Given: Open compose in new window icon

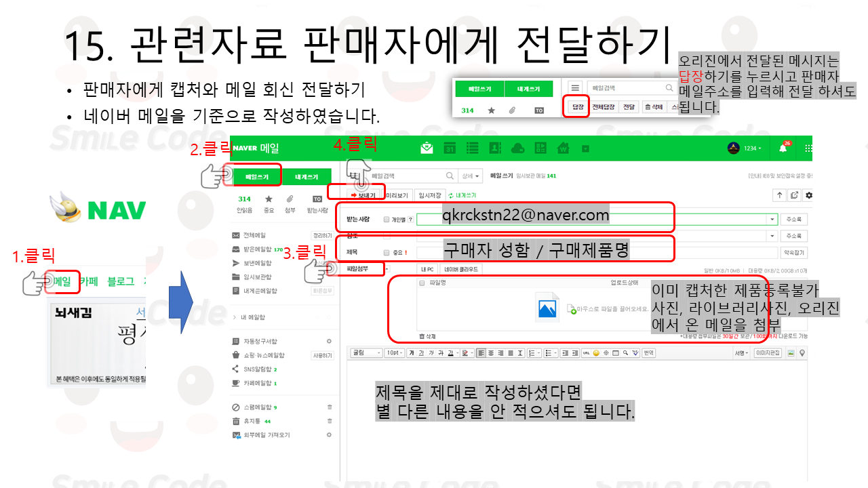Looking at the screenshot, I should click(794, 195).
